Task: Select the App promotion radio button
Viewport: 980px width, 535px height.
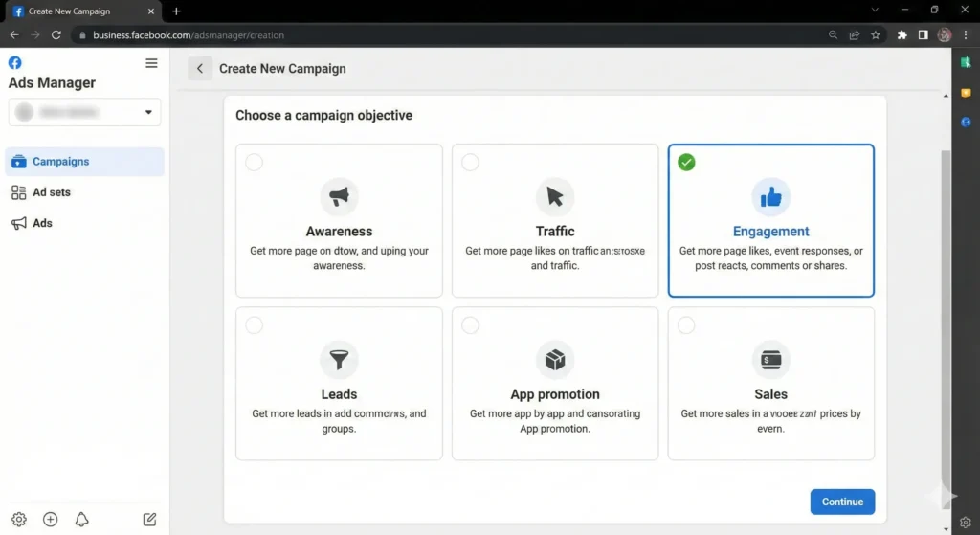Action: pos(470,325)
